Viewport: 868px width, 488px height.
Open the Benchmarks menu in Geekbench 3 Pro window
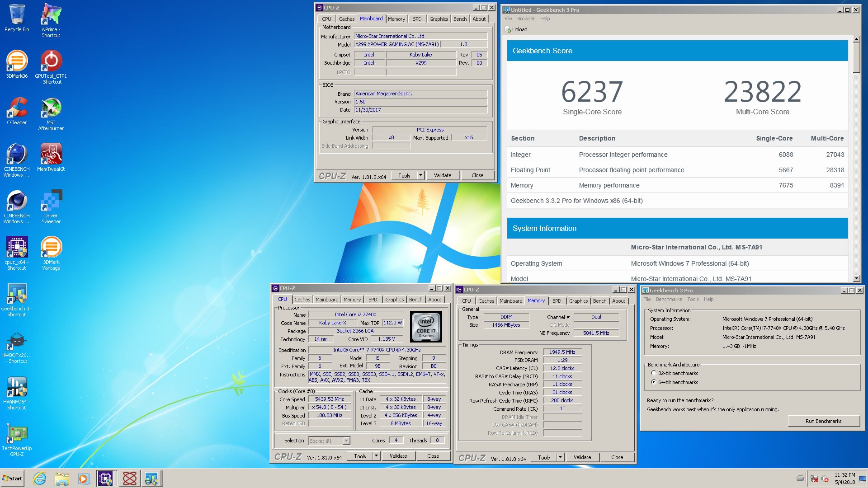point(669,299)
